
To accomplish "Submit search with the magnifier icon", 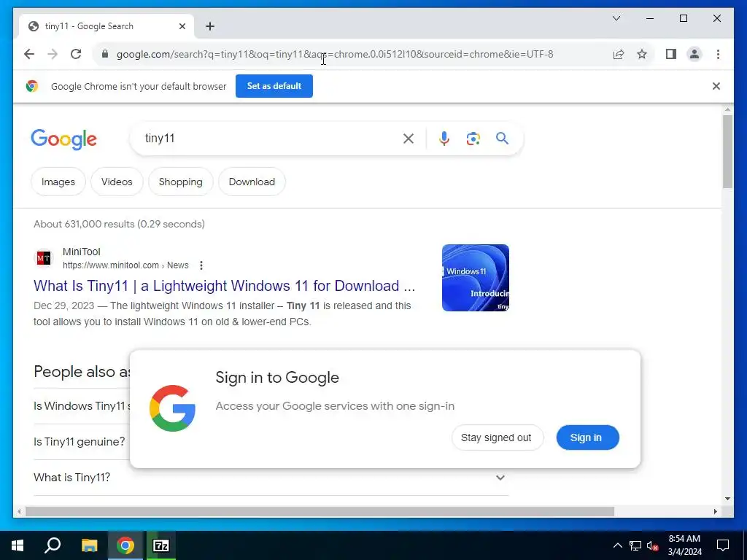I will click(502, 139).
